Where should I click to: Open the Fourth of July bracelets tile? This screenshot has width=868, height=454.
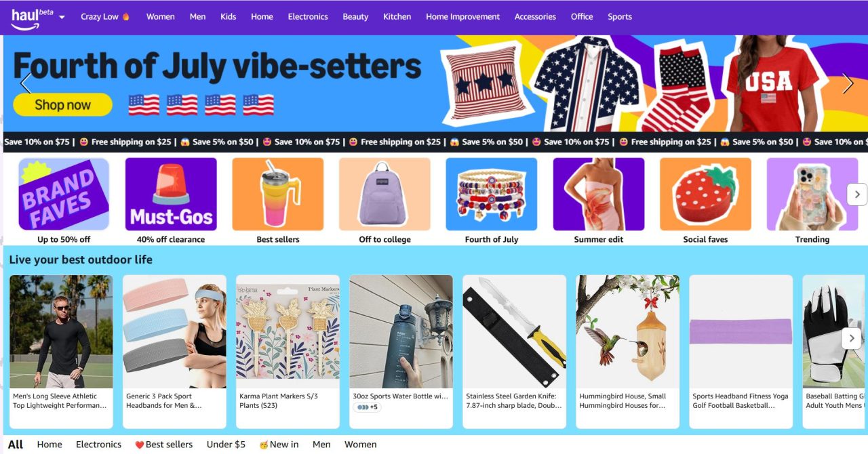tap(492, 201)
